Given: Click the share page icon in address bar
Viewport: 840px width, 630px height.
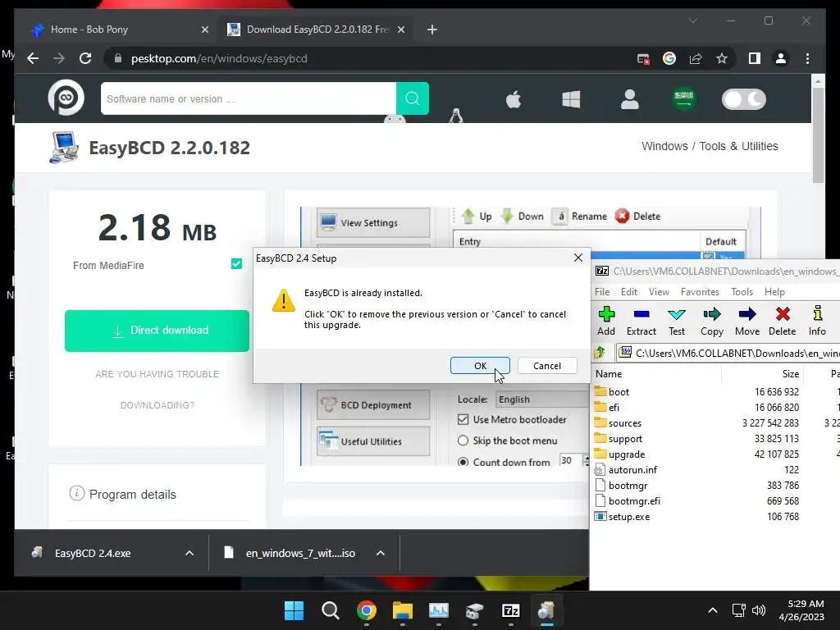Looking at the screenshot, I should (x=696, y=58).
